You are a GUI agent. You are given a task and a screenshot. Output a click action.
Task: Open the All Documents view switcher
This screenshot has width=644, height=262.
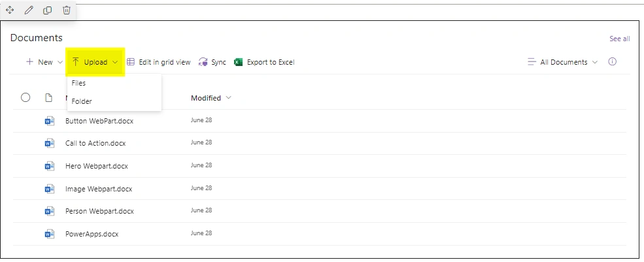pos(563,62)
